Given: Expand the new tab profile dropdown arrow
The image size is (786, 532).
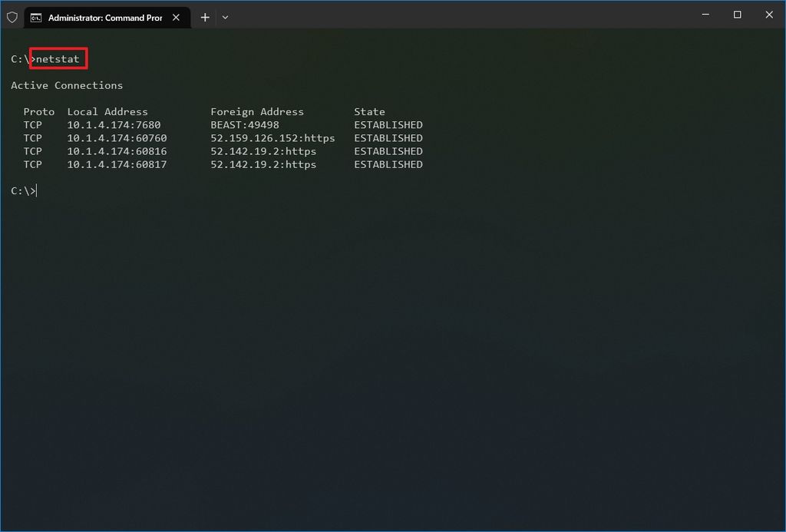Looking at the screenshot, I should point(225,18).
